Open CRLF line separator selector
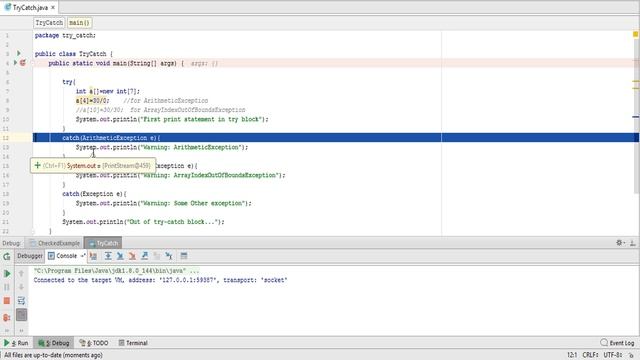 click(x=590, y=355)
